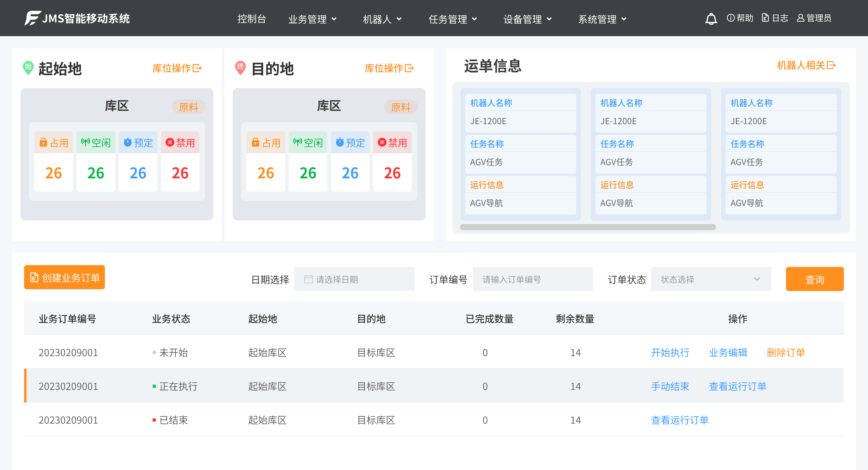This screenshot has height=470, width=868.
Task: Click the 目的地 原料 tag
Action: point(401,107)
